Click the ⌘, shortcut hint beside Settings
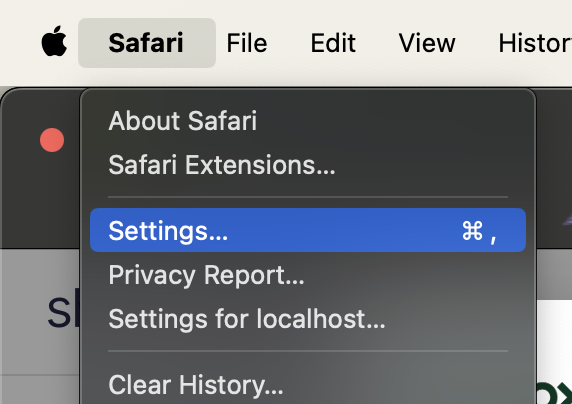Image resolution: width=572 pixels, height=404 pixels. pyautogui.click(x=479, y=231)
